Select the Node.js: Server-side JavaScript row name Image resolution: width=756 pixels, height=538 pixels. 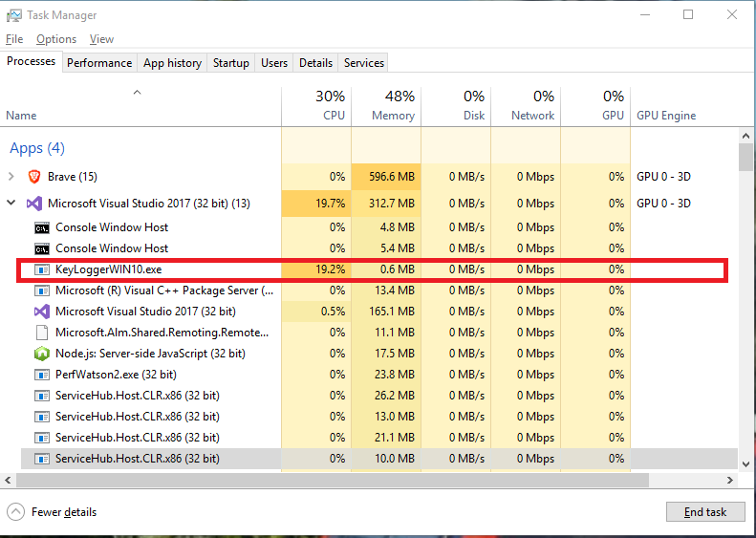pos(150,354)
